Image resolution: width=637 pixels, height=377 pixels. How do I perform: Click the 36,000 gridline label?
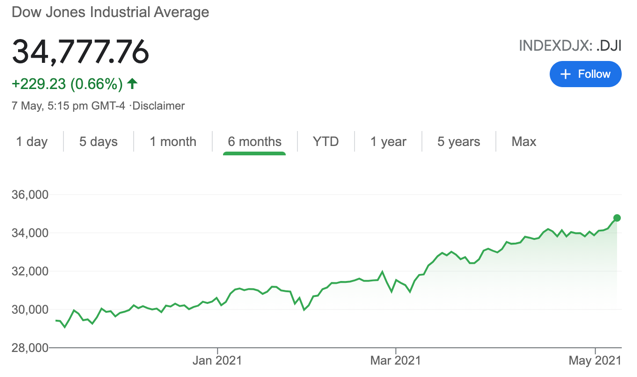pos(30,195)
